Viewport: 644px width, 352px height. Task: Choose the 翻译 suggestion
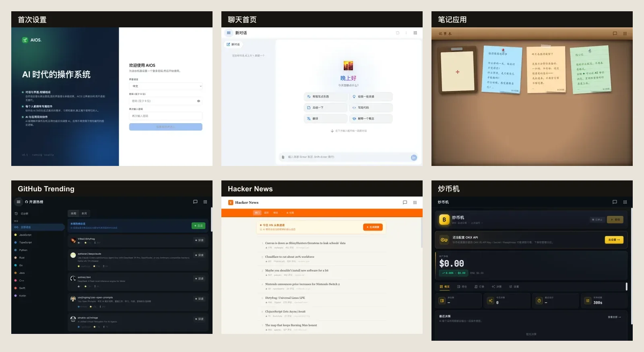(x=325, y=118)
